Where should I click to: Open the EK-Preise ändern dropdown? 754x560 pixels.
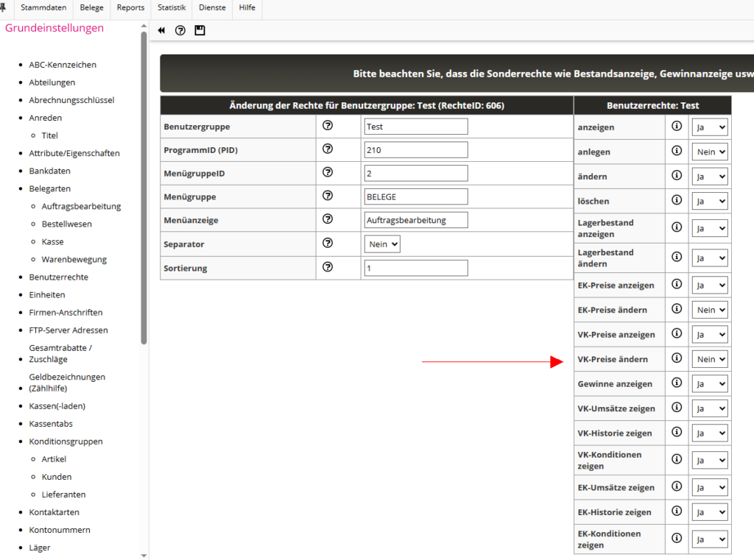[x=710, y=310]
